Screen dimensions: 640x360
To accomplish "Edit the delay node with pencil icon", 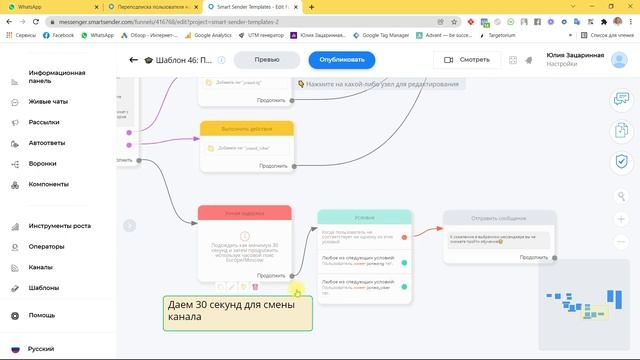I will pos(232,287).
